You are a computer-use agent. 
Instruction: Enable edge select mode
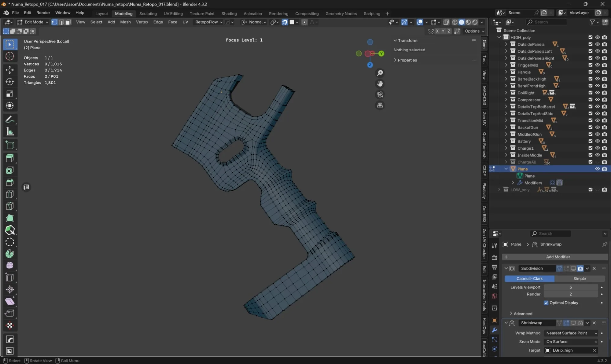point(61,22)
